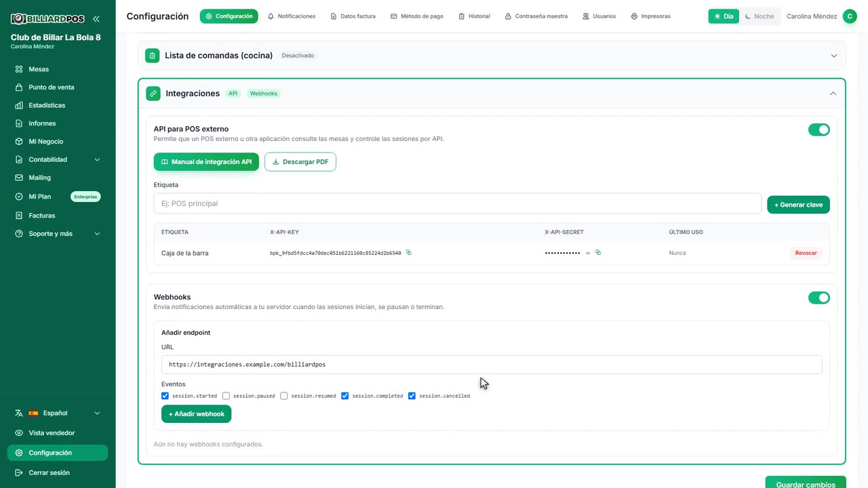Check the session.paused event
The height and width of the screenshot is (488, 868).
point(226,396)
